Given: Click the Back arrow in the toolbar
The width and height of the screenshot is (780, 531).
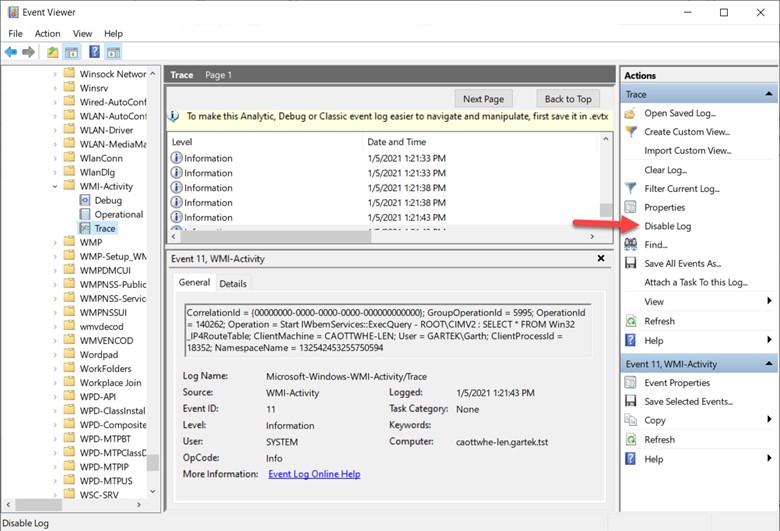Looking at the screenshot, I should tap(11, 52).
